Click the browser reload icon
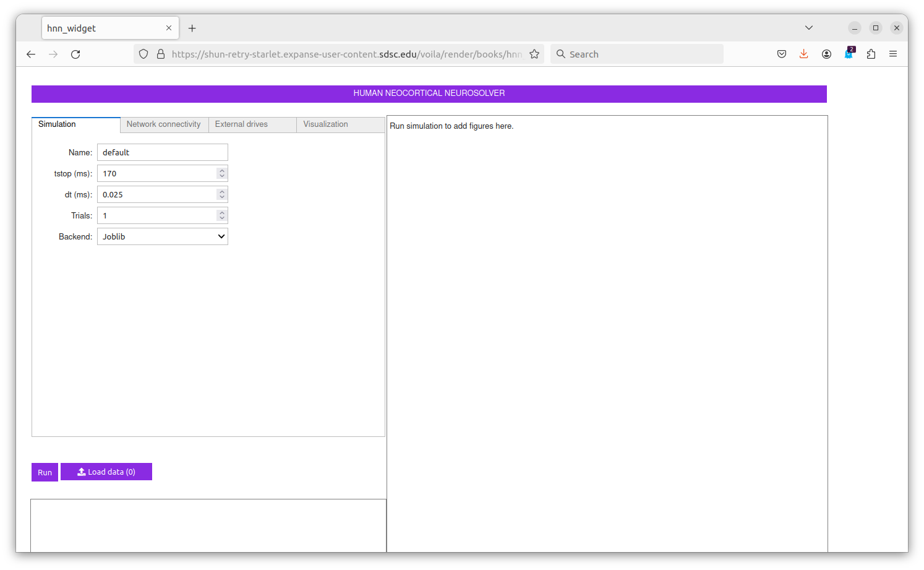Viewport: 924px width, 570px height. click(75, 54)
